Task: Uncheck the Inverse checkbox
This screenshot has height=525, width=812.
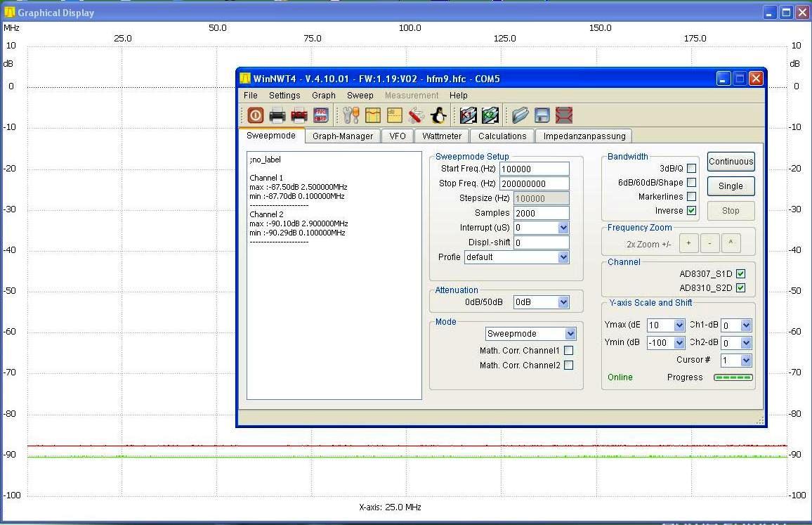Action: pos(691,211)
